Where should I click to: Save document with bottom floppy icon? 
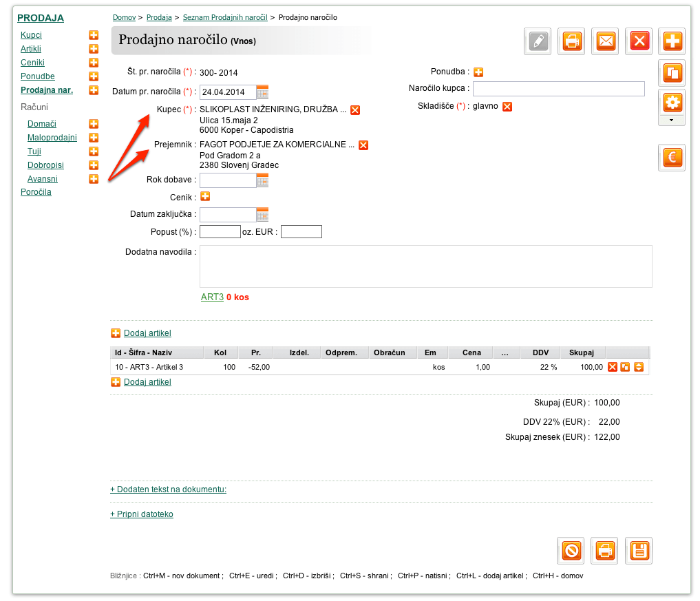point(639,551)
